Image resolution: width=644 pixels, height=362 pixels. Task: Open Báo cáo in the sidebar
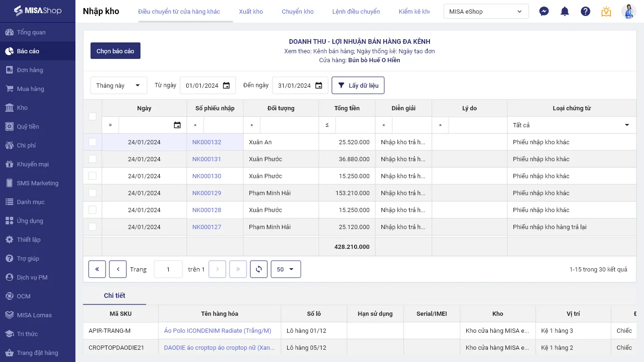pyautogui.click(x=28, y=51)
